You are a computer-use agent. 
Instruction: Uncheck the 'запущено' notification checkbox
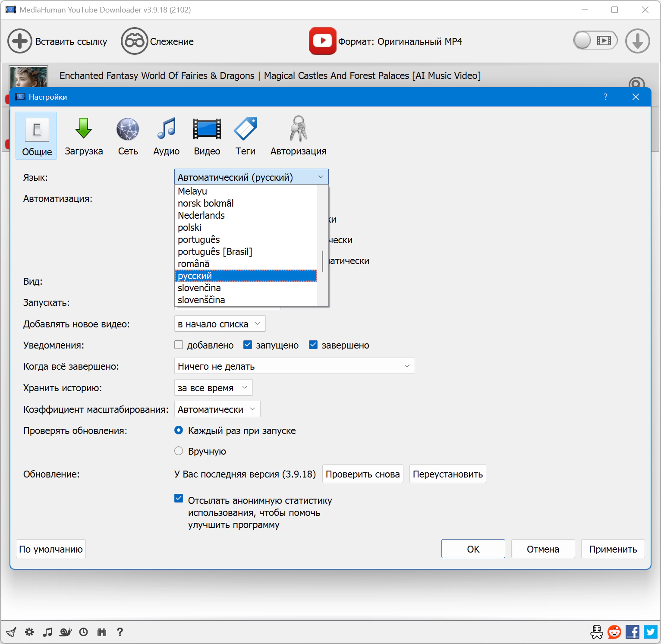[x=248, y=345]
